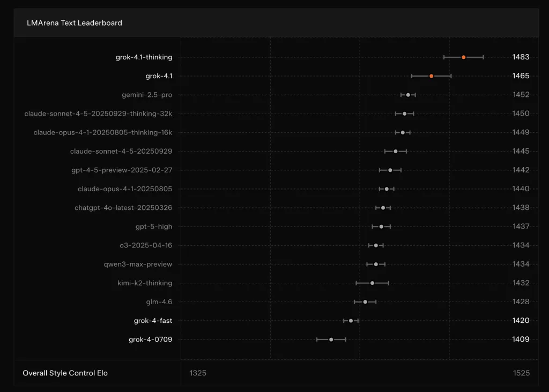Select the gpt-5-high data point

[x=381, y=226]
